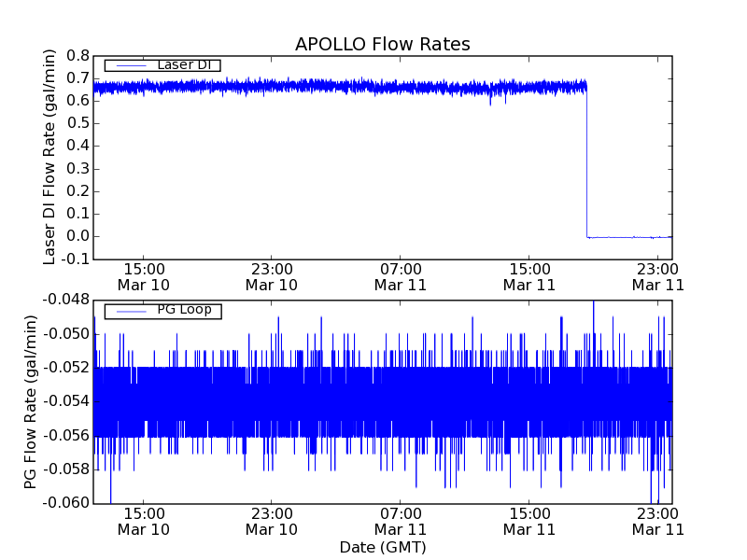Image resolution: width=747 pixels, height=560 pixels.
Task: Click the 0.6 tick on Laser DI axis
Action: (78, 101)
